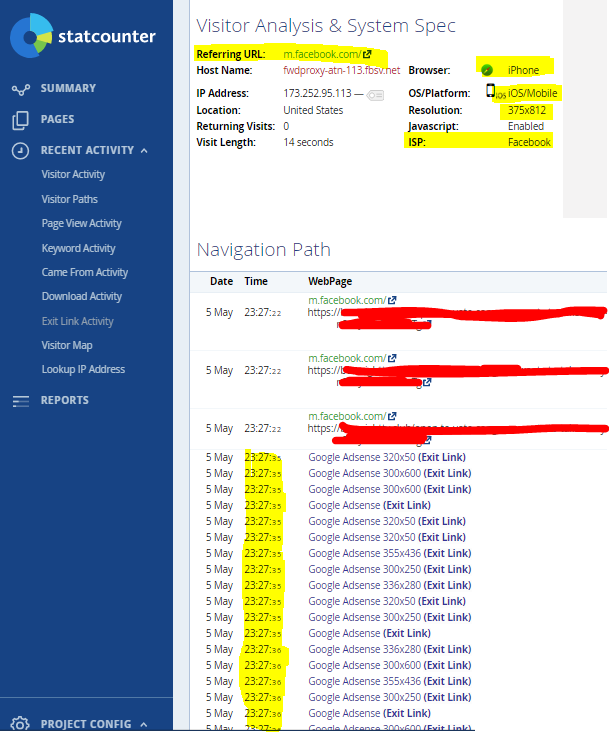Click the Javascript value Enabled
Image resolution: width=609 pixels, height=732 pixels.
526,127
